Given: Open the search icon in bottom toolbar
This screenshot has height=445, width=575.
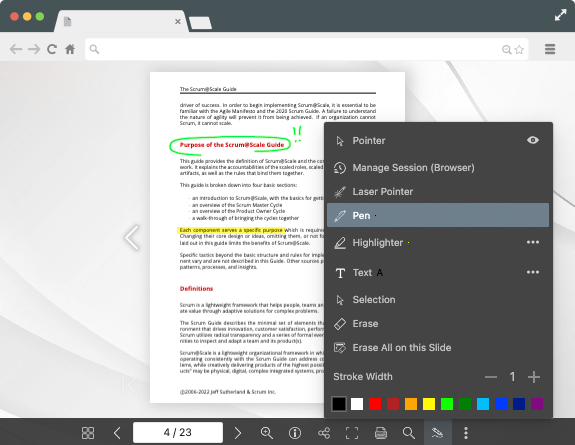Looking at the screenshot, I should pos(409,433).
